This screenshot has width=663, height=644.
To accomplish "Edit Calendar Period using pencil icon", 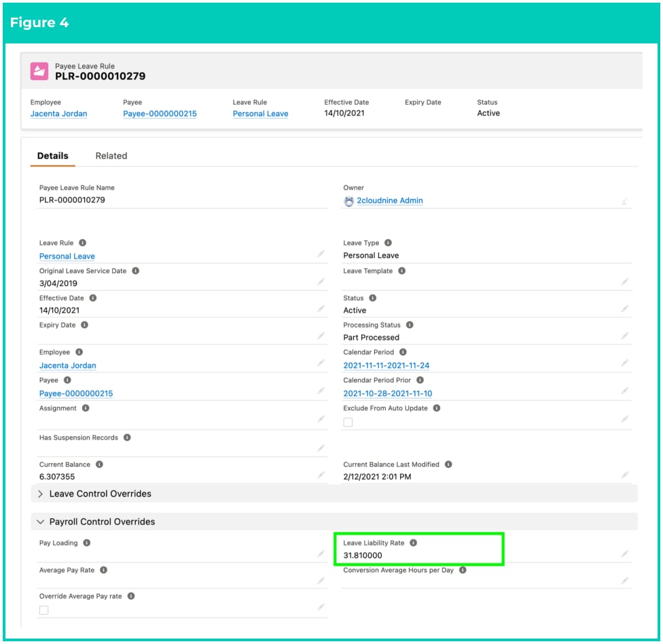I will tap(624, 363).
